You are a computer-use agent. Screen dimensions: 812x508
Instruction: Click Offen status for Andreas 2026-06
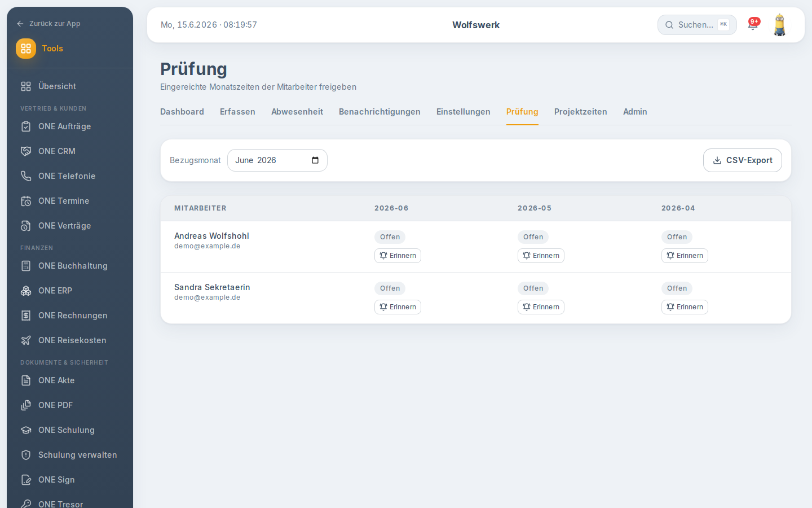point(390,237)
